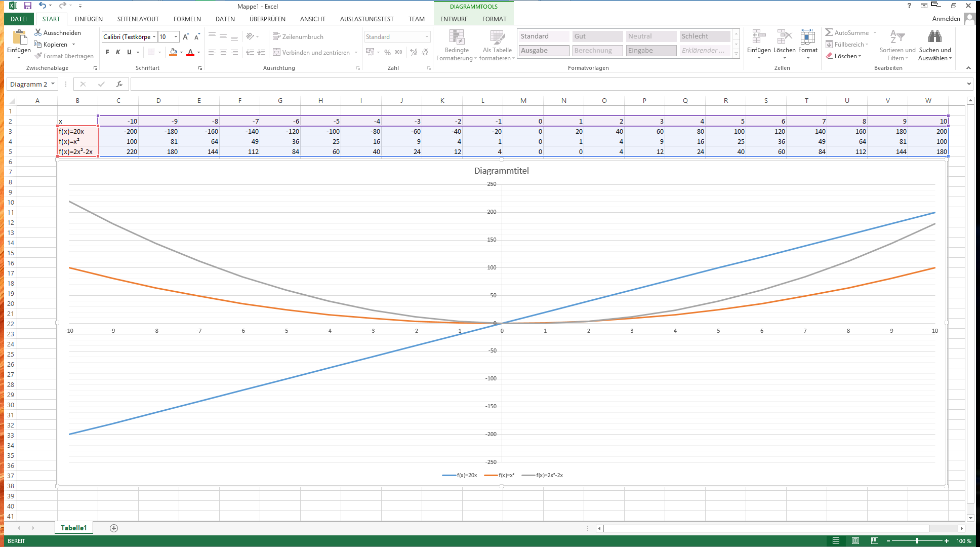Click the AutoSumme sigma icon
Image resolution: width=980 pixels, height=547 pixels.
click(829, 32)
